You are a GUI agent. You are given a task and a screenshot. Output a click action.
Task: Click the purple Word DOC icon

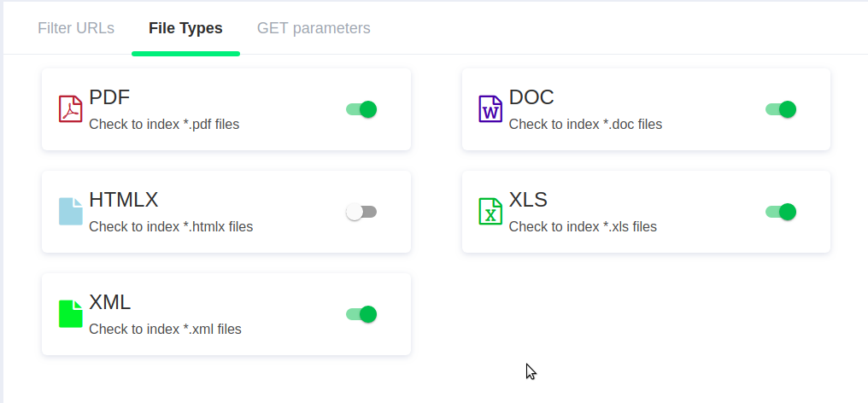tap(490, 109)
